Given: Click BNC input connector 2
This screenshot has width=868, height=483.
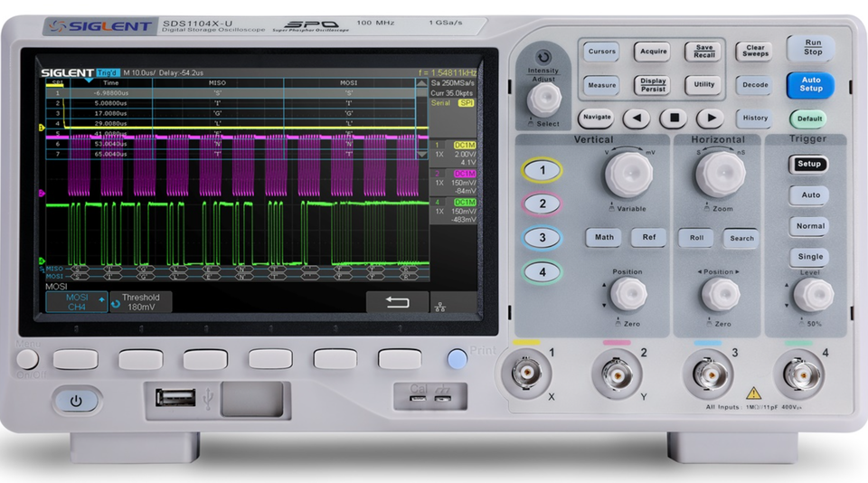Looking at the screenshot, I should pos(616,374).
